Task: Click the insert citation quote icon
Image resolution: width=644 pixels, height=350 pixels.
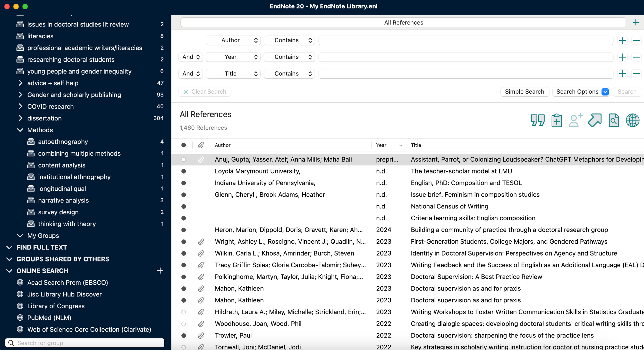Action: click(538, 120)
